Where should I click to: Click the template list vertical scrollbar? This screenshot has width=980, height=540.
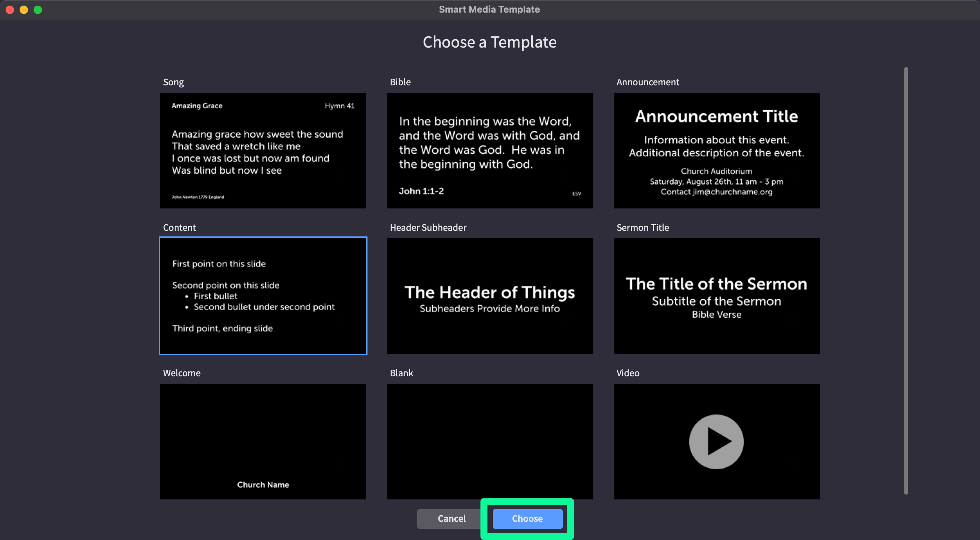pyautogui.click(x=906, y=280)
